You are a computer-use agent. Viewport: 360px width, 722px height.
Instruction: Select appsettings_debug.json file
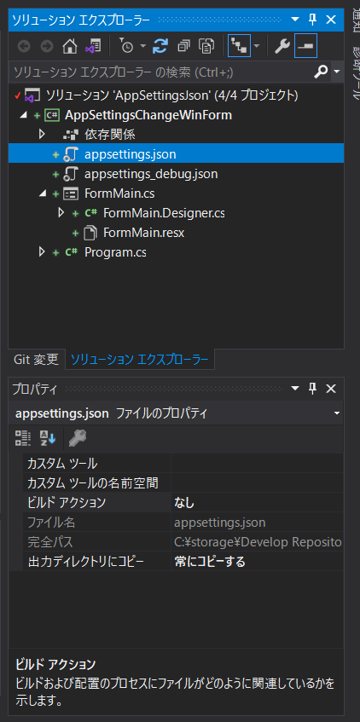(x=151, y=174)
